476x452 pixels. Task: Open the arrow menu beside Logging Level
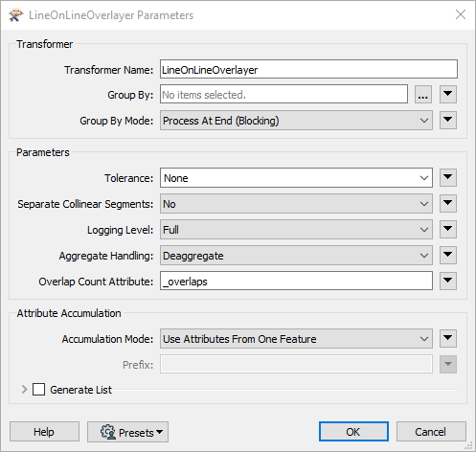[x=448, y=229]
